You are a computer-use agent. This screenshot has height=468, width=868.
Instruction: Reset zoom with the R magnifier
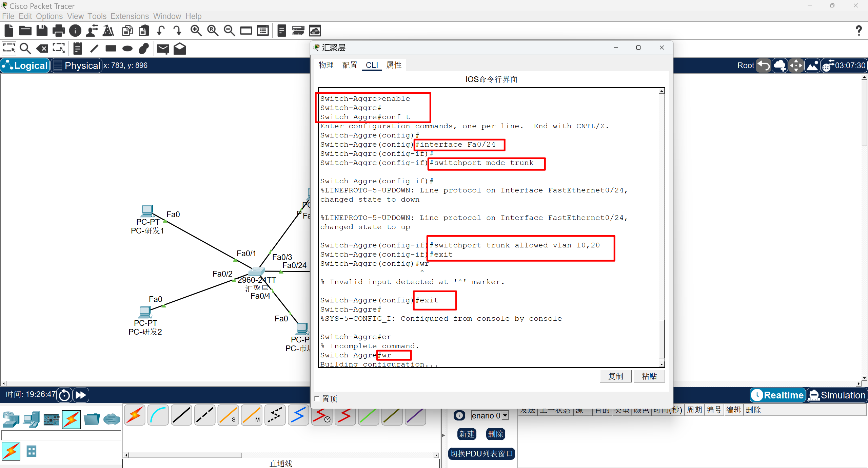click(x=213, y=31)
